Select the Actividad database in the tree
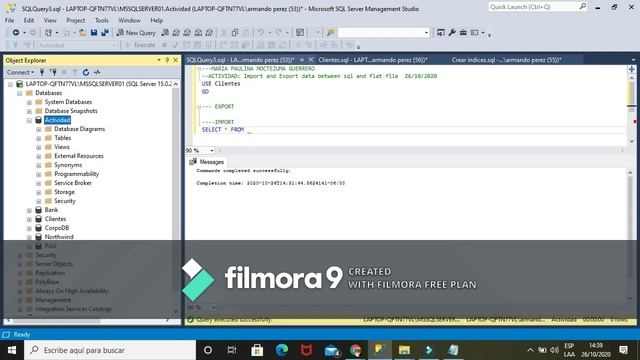 (58, 120)
